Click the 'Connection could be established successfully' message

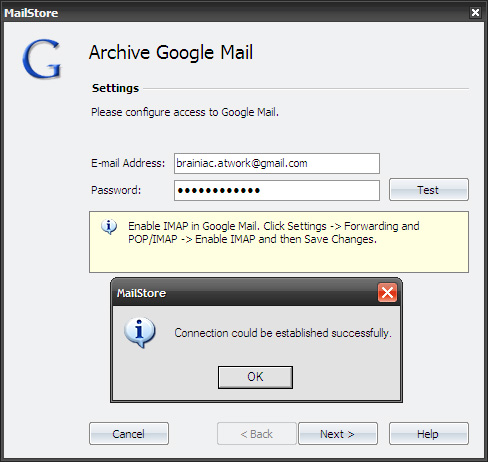click(283, 333)
